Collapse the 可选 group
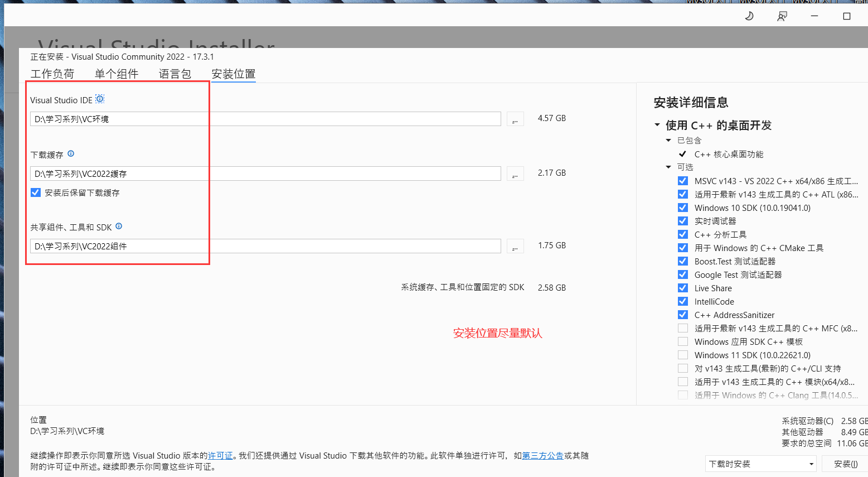The image size is (868, 477). (x=668, y=167)
